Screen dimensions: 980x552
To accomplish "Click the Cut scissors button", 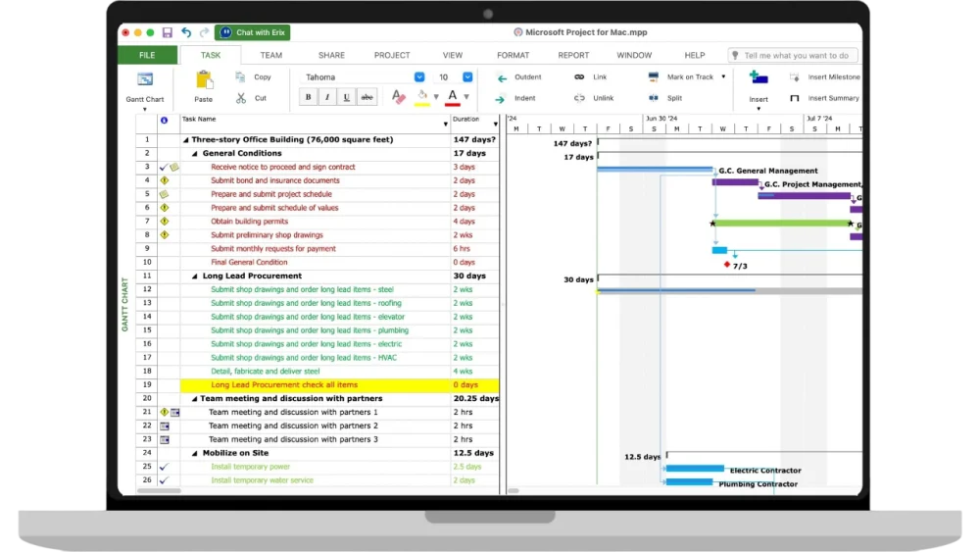I will tap(251, 98).
